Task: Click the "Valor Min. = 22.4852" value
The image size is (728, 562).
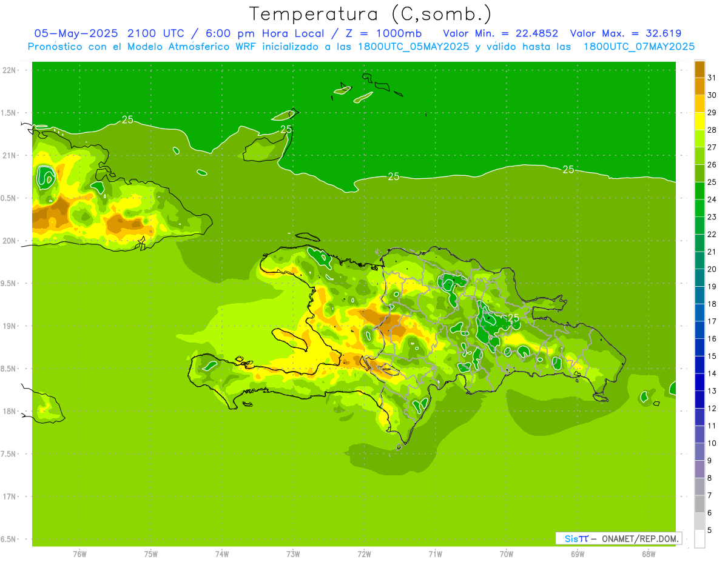Action: click(x=500, y=33)
